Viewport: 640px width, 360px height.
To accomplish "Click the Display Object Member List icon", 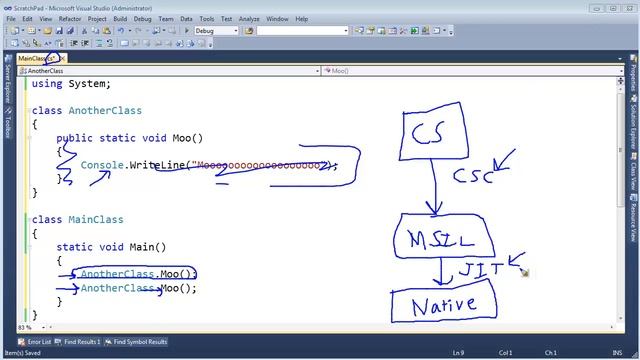I will 15,43.
